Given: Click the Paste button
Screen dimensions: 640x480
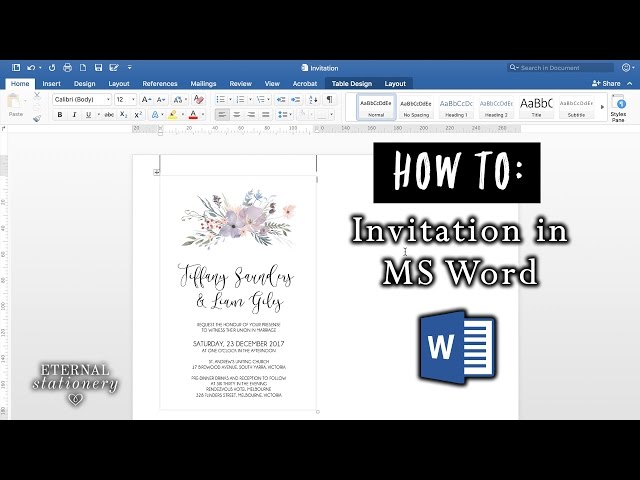Looking at the screenshot, I should (x=16, y=105).
